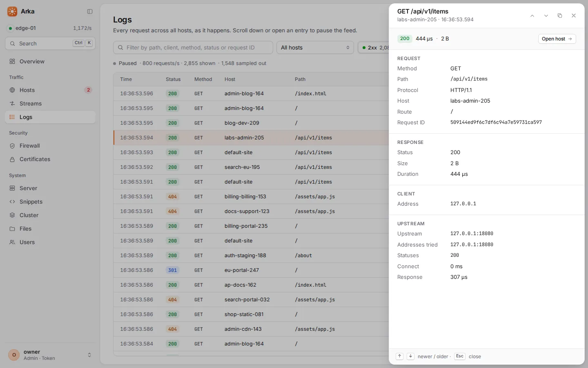Collapse the sidebar panel icon
The image size is (588, 368).
(90, 11)
